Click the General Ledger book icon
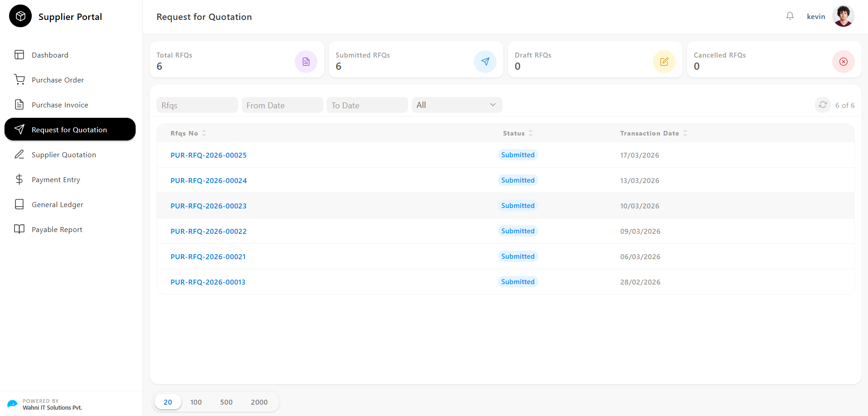Screen dimensions: 868x416 click(x=19, y=204)
